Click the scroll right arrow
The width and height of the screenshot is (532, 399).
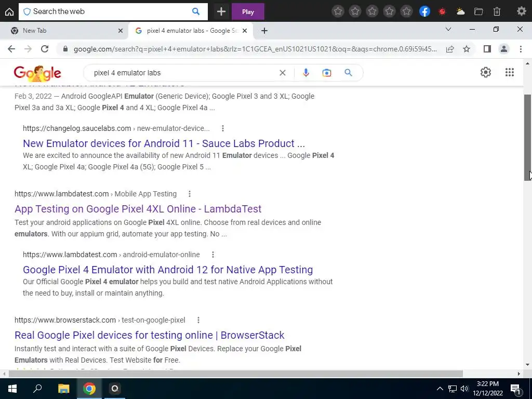[519, 374]
